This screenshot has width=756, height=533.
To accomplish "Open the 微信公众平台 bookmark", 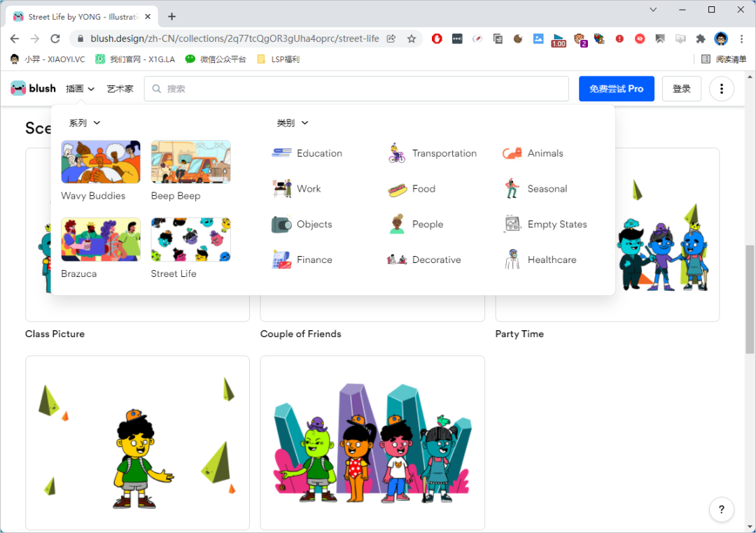I will 216,59.
